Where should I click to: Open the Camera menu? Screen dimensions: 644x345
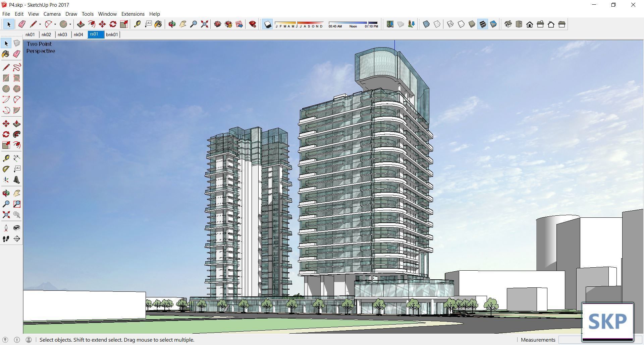[x=52, y=14]
